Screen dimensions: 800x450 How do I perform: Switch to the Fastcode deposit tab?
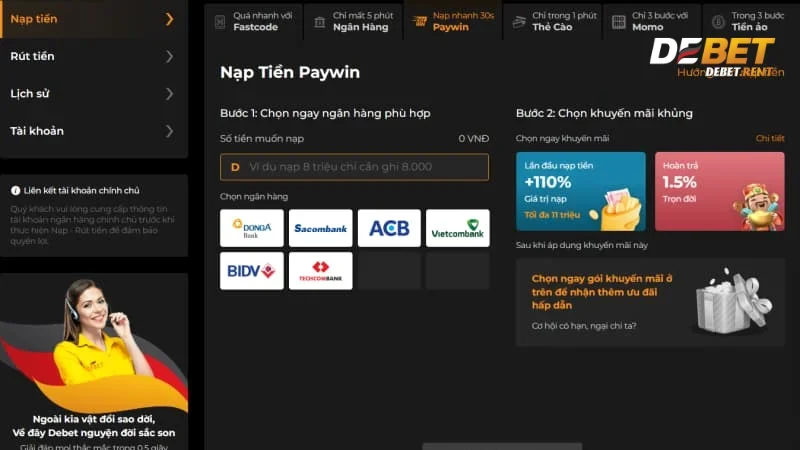[x=254, y=21]
